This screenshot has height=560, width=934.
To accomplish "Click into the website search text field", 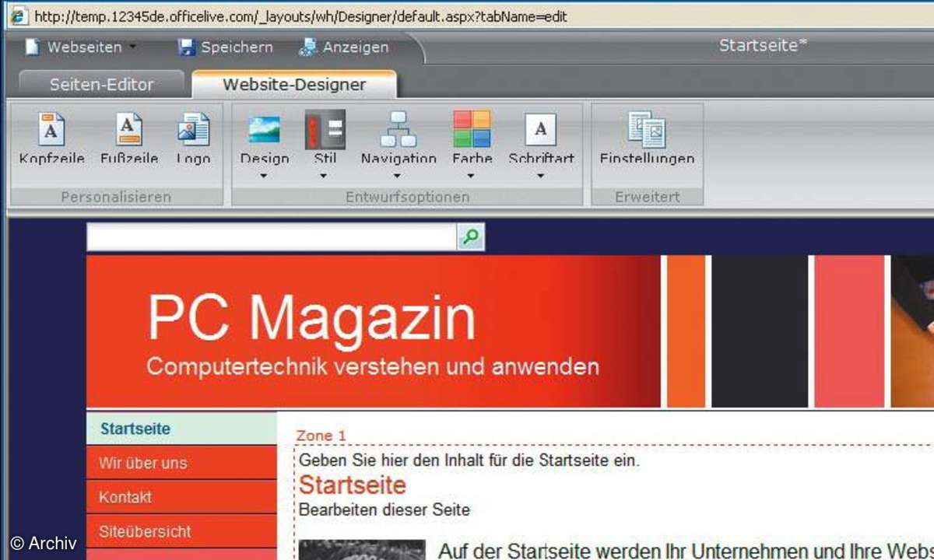I will (x=272, y=237).
